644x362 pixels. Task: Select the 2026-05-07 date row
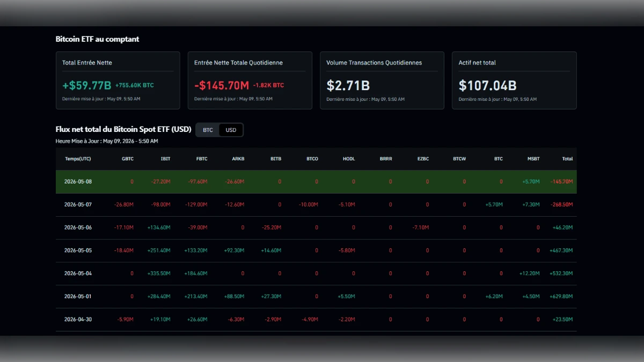[x=316, y=205]
